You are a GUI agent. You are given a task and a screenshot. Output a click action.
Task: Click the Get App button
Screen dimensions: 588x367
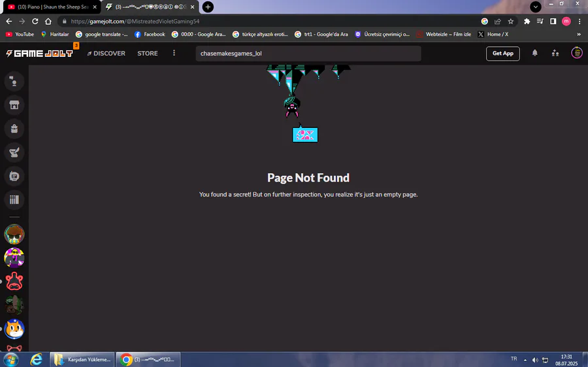tap(503, 54)
